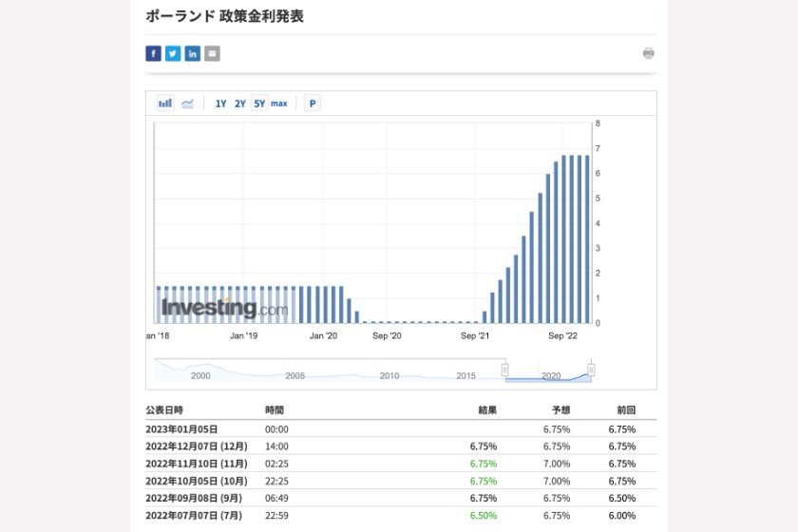Click time 14:00 in December row

click(276, 446)
